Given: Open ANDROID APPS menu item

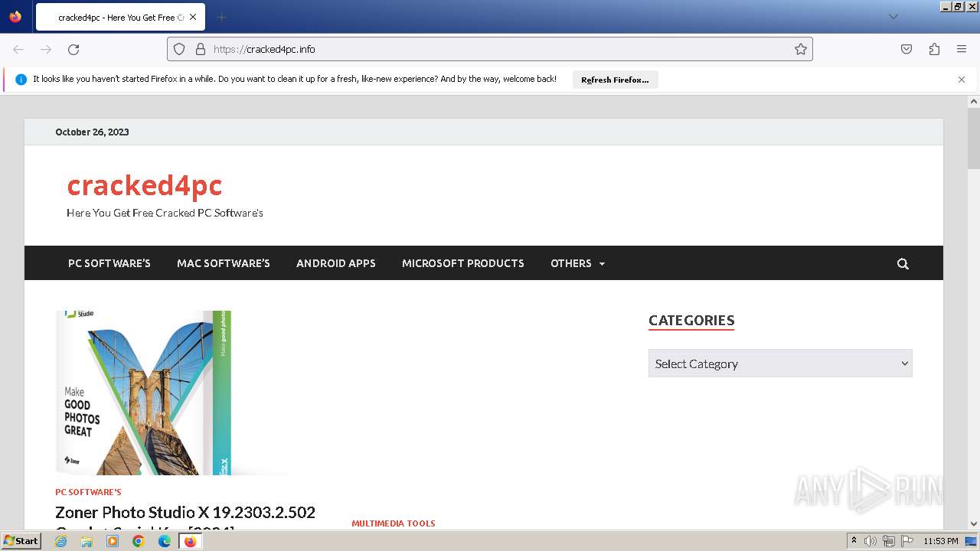Looking at the screenshot, I should pos(336,263).
